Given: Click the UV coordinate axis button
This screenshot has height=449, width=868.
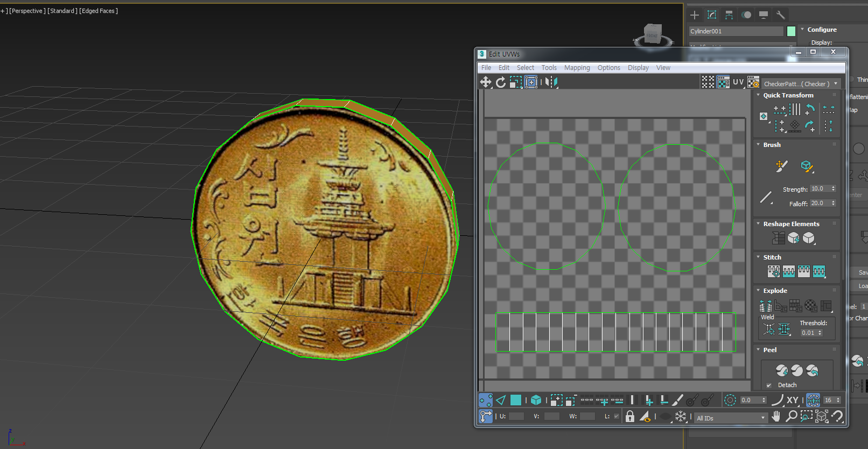Looking at the screenshot, I should (x=738, y=82).
